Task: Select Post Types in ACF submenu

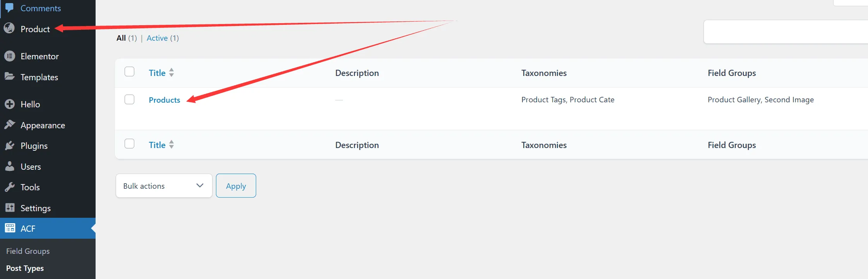Action: pos(25,268)
